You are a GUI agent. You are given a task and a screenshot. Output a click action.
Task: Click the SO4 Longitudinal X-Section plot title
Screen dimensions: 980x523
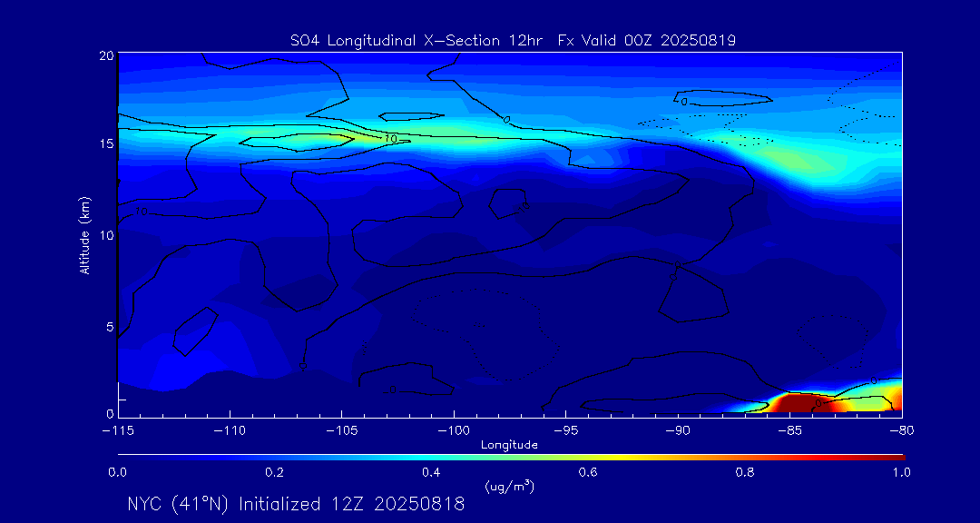[512, 40]
